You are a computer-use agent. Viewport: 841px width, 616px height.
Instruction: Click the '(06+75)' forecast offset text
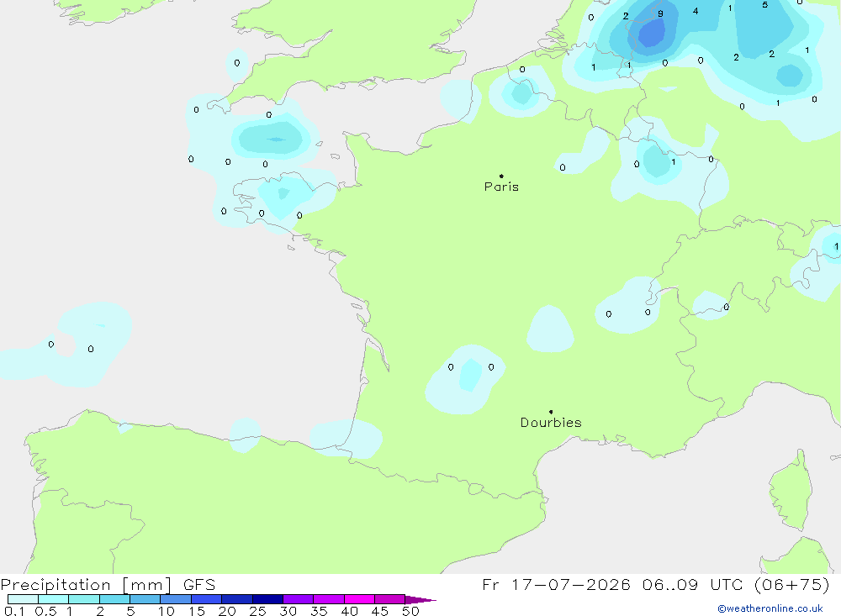(x=791, y=584)
